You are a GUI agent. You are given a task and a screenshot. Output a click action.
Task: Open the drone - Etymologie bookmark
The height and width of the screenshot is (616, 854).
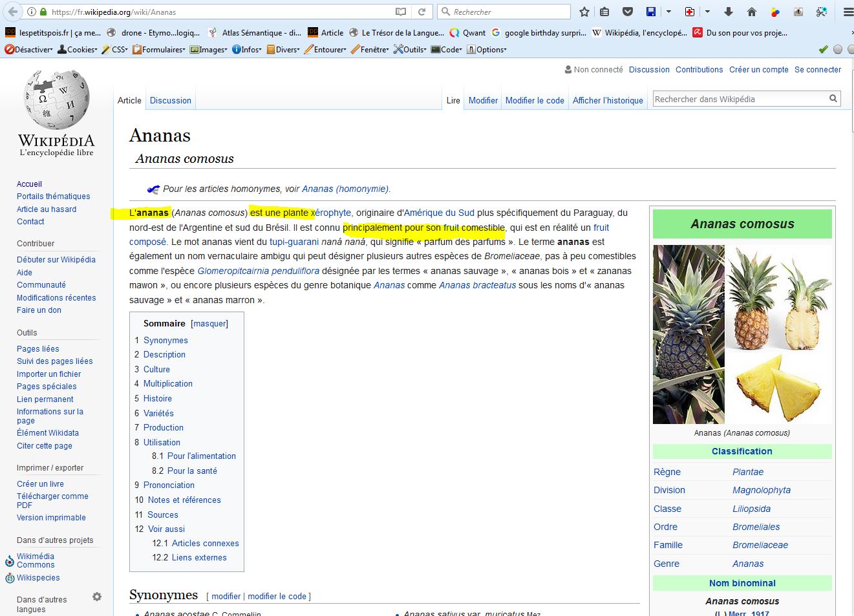click(153, 32)
